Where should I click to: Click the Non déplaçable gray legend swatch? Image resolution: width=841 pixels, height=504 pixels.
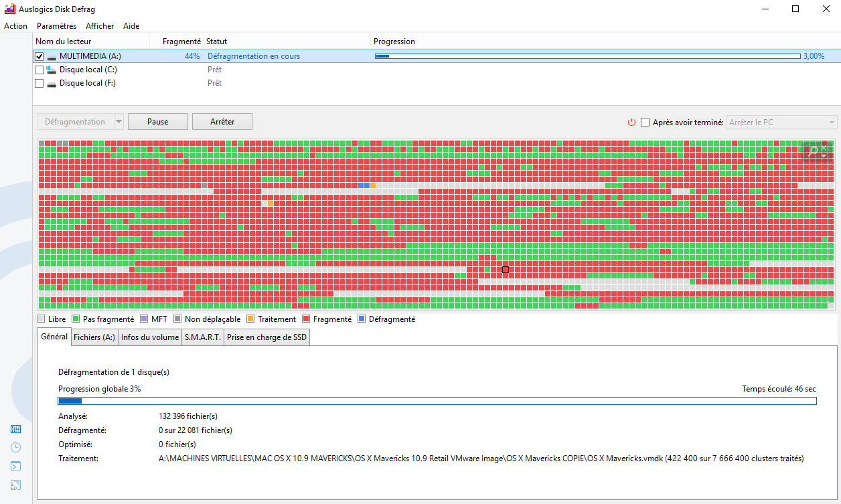[x=177, y=319]
